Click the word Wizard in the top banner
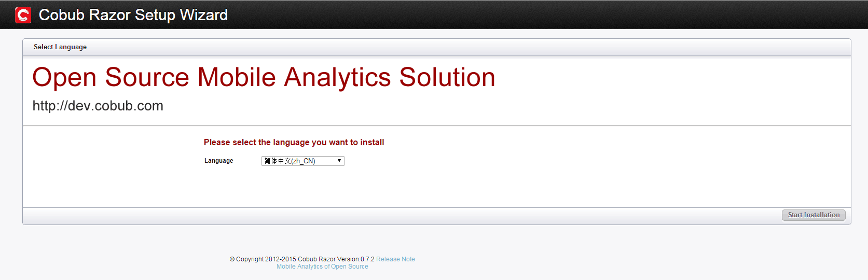The image size is (868, 280). click(x=204, y=15)
